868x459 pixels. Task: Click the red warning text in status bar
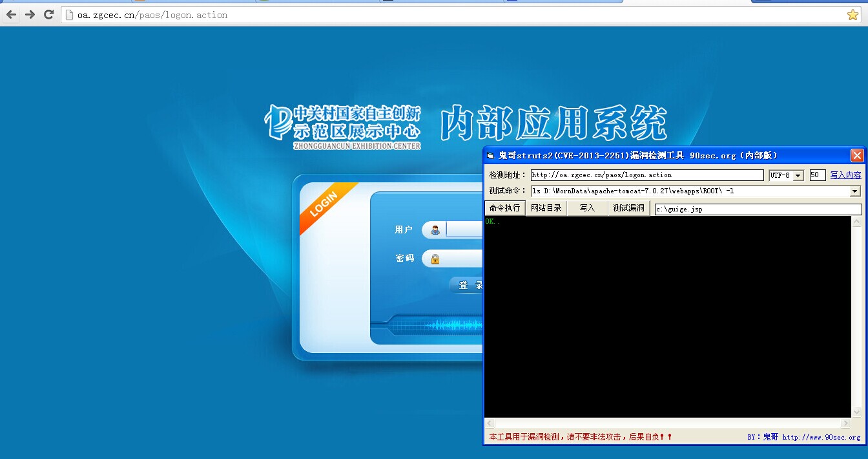(581, 437)
